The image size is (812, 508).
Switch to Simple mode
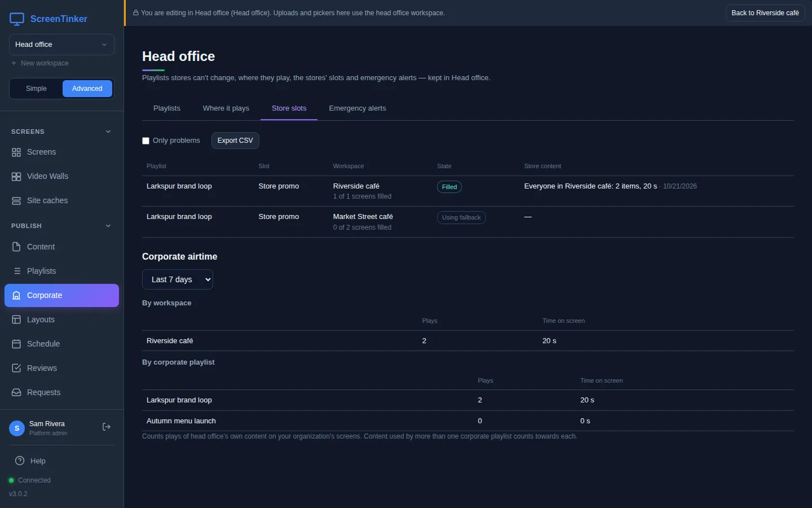click(36, 89)
